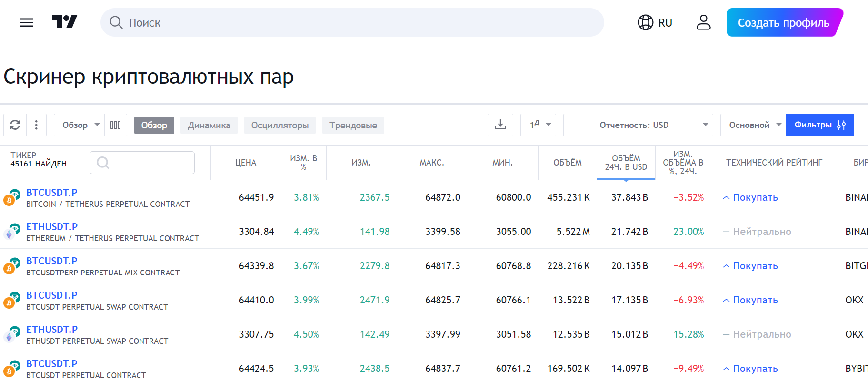Open the user profile icon
868x380 pixels.
pyautogui.click(x=703, y=22)
